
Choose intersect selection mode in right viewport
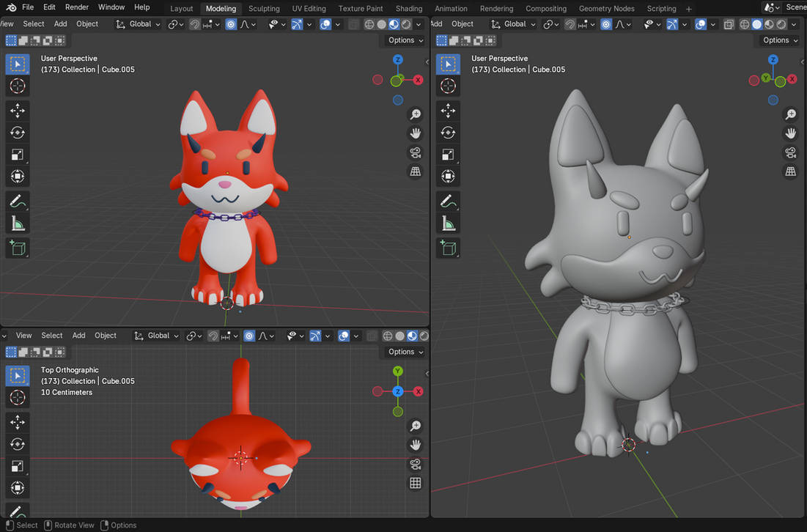(490, 40)
